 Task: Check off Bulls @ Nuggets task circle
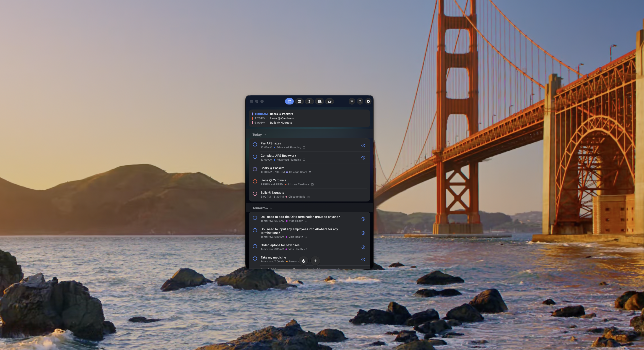(255, 194)
